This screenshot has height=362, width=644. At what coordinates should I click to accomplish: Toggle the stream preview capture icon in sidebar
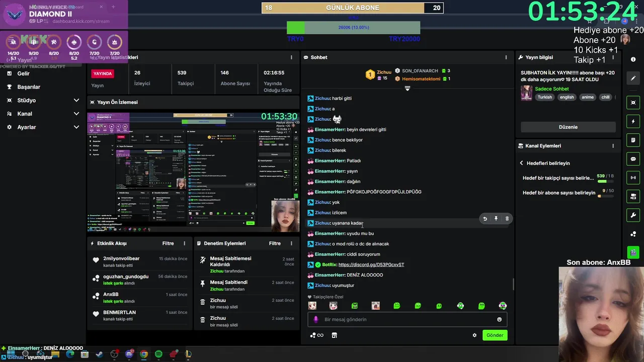pyautogui.click(x=633, y=103)
